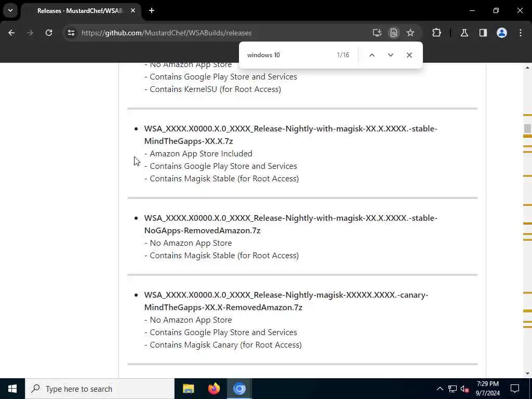Click the scrollbar down arrow
The height and width of the screenshot is (399, 532).
coord(527,374)
